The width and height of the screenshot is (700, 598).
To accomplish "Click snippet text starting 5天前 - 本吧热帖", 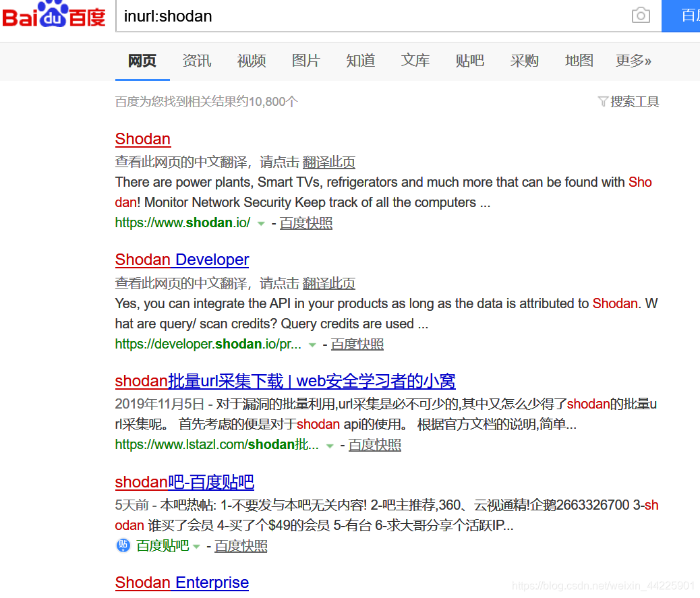I will point(386,515).
